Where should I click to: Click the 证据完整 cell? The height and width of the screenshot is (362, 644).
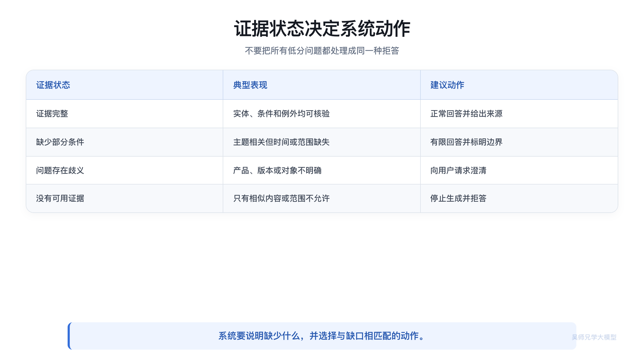click(125, 114)
